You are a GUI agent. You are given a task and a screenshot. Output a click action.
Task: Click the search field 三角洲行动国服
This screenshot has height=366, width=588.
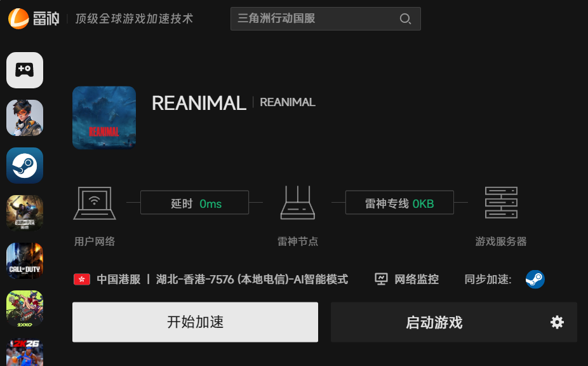pos(326,19)
